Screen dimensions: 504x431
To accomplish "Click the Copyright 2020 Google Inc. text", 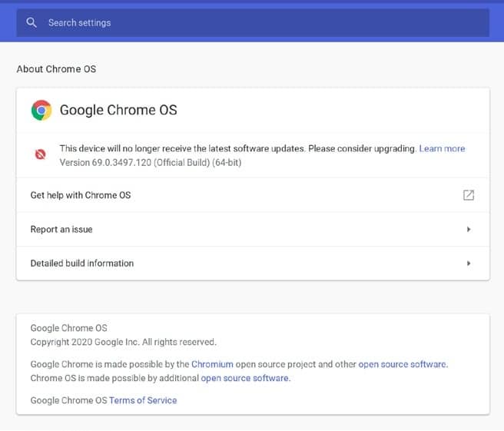I will click(x=124, y=342).
